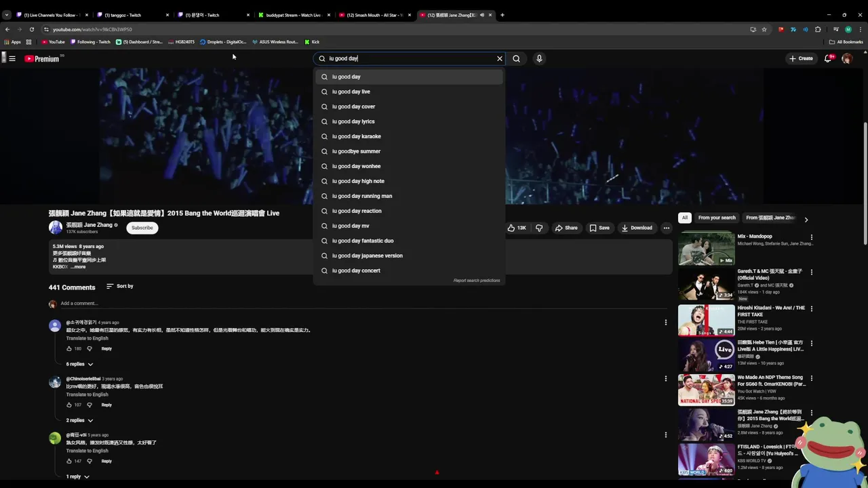Switch to Smash Mouth All Star tab
Viewport: 868px width, 488px height.
click(374, 15)
